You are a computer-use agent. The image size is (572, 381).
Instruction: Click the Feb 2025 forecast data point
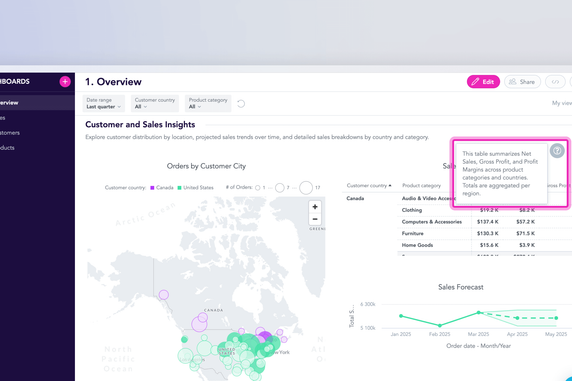pos(440,325)
